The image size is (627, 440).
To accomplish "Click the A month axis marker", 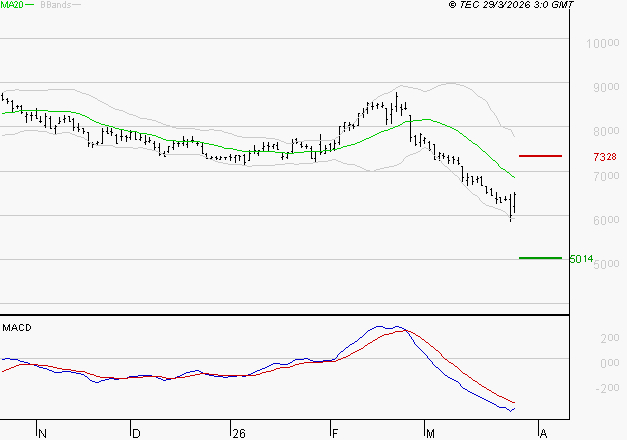I will tap(543, 433).
